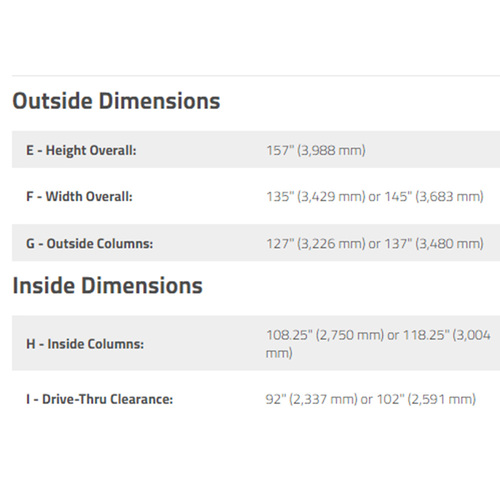
Task: Select the 92" or 102" clearance value
Action: (x=370, y=399)
